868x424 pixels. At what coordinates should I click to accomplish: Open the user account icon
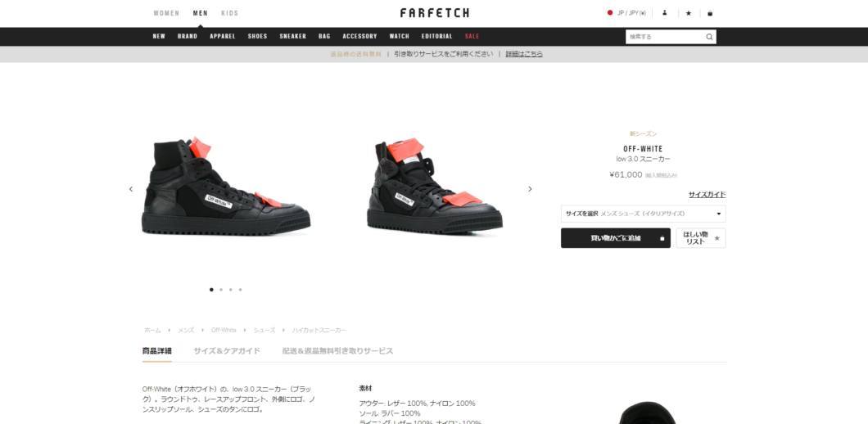665,13
